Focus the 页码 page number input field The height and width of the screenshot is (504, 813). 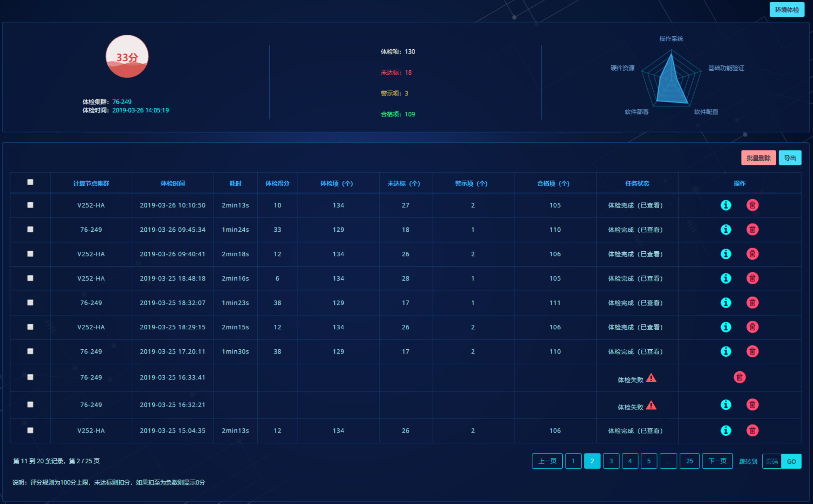click(771, 461)
